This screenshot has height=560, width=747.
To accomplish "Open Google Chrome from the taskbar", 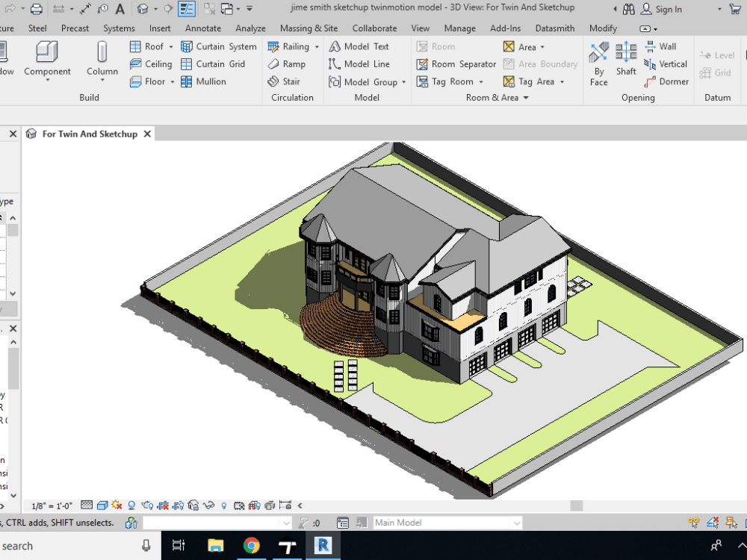I will (x=252, y=546).
